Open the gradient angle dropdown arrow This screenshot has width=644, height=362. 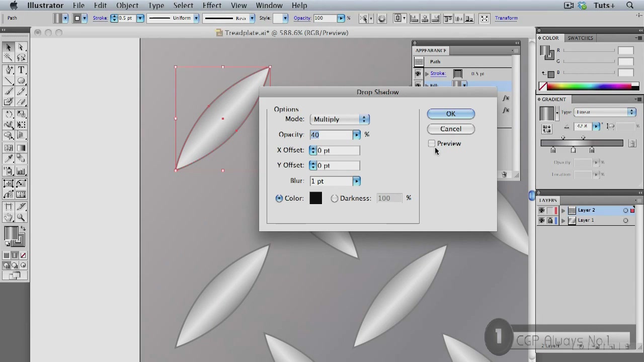coord(596,126)
